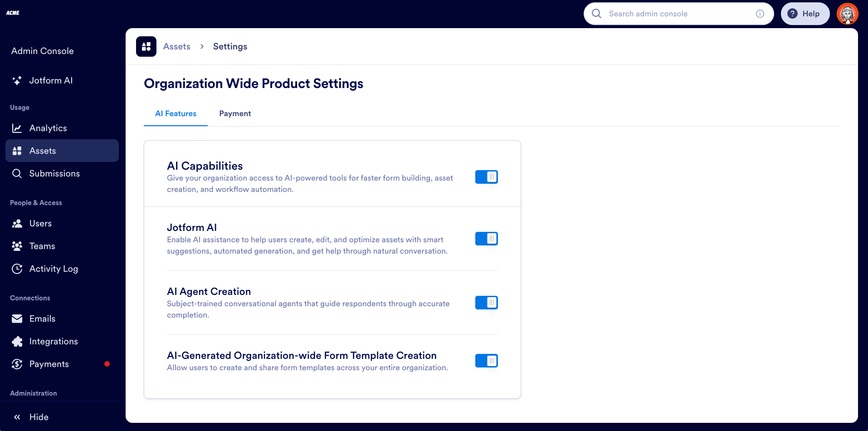This screenshot has height=431, width=868.
Task: Click the Integrations puzzle icon
Action: coord(17,341)
